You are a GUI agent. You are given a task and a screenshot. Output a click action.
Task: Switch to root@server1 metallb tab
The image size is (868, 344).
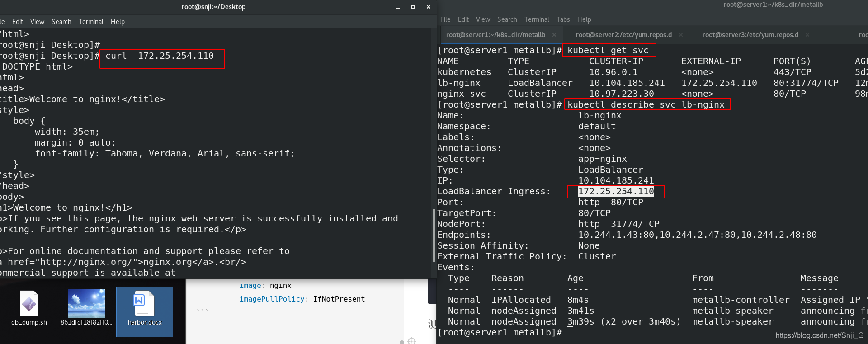coord(495,35)
